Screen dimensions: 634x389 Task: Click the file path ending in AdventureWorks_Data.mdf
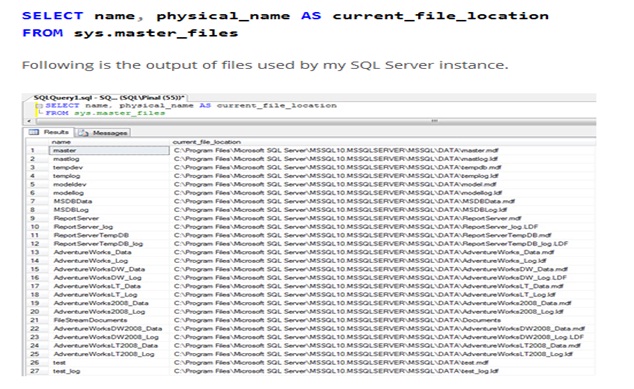(364, 252)
